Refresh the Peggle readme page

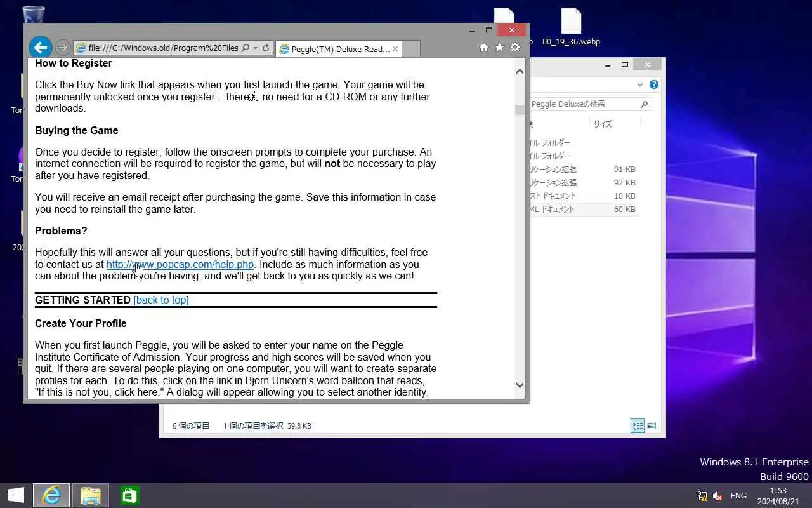[x=266, y=48]
